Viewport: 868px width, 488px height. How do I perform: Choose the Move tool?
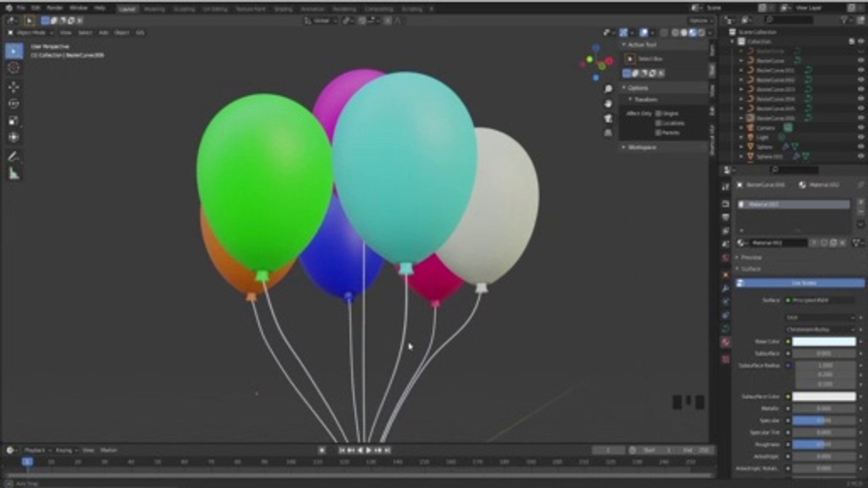tap(14, 87)
